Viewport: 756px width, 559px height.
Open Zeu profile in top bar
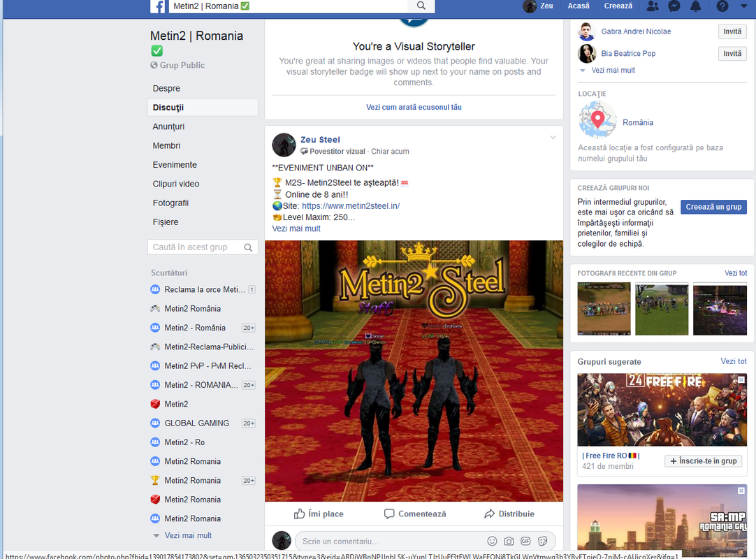(538, 6)
